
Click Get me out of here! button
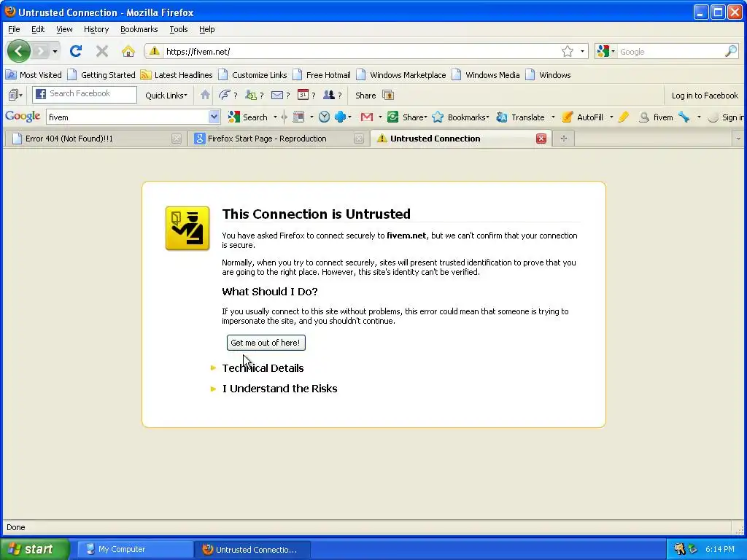266,343
